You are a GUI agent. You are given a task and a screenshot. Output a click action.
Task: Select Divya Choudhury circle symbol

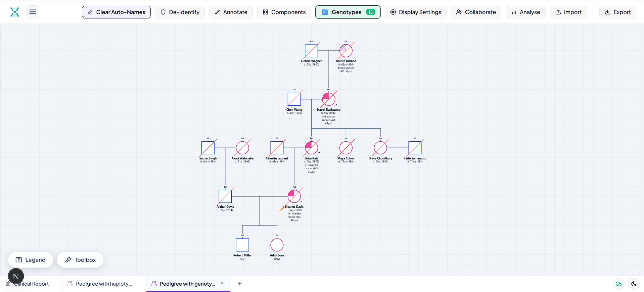(380, 148)
